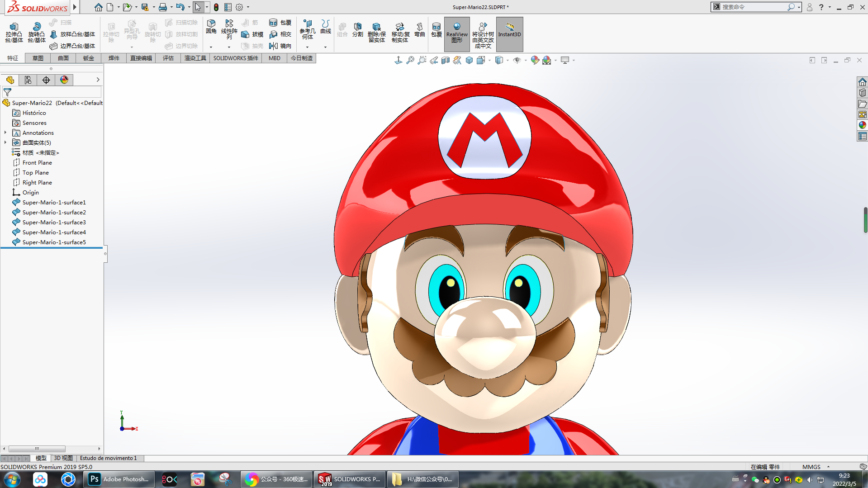Click the Wrap (包覆) tool beside Rib
The height and width of the screenshot is (488, 868).
tap(280, 22)
